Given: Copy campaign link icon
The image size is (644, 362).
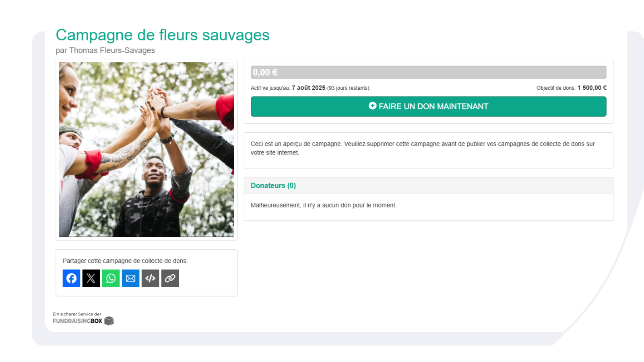Looking at the screenshot, I should 170,278.
